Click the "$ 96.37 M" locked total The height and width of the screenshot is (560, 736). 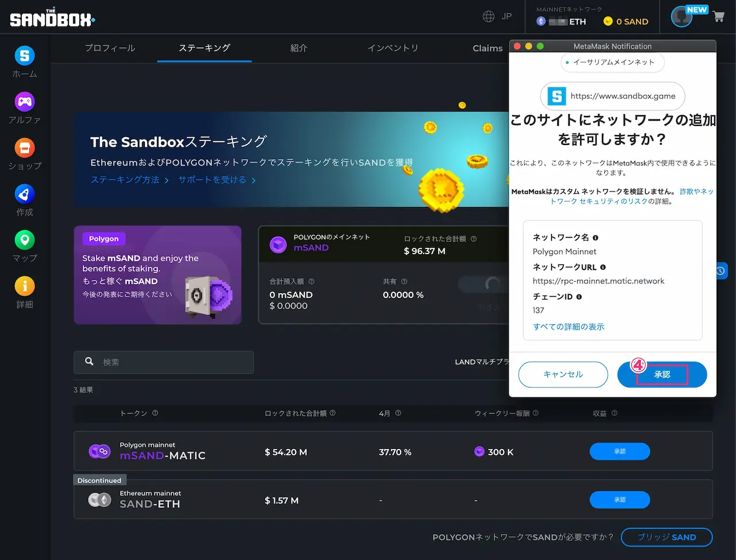pos(424,251)
